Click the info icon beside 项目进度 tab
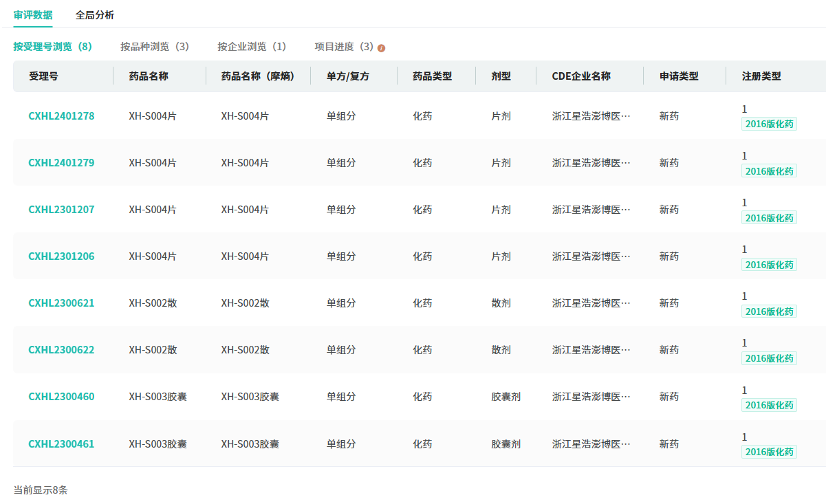Viewport: 826px width, 504px height. tap(382, 48)
